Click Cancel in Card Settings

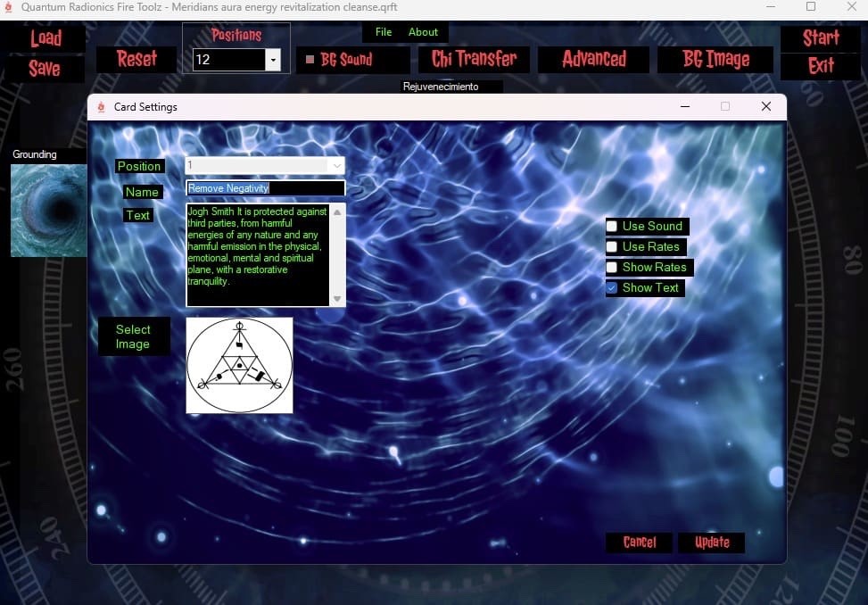640,543
